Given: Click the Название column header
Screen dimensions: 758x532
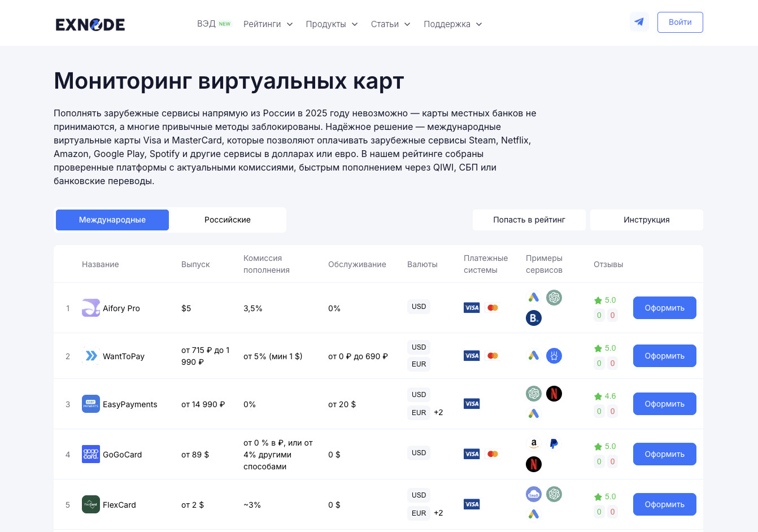Looking at the screenshot, I should (101, 264).
